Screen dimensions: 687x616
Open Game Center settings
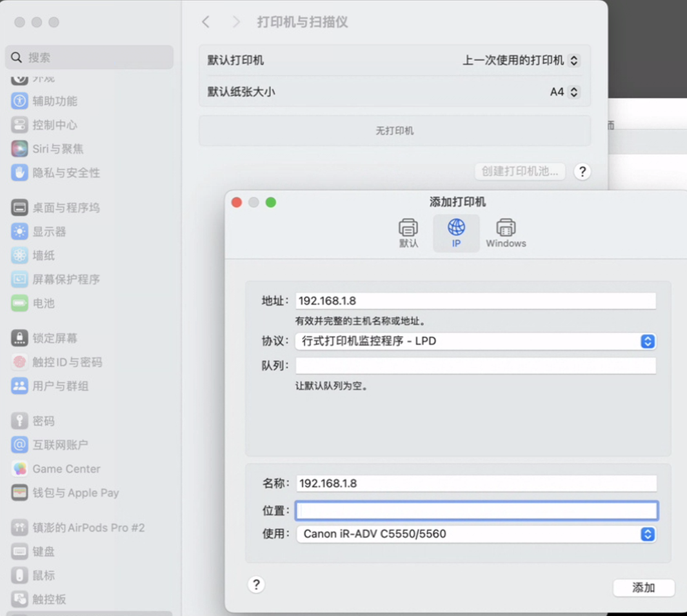pos(66,469)
